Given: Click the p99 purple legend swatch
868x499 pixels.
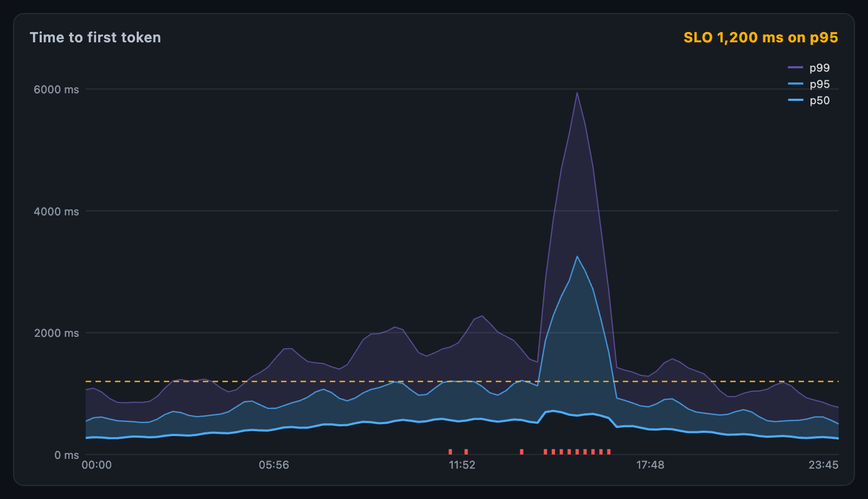Looking at the screenshot, I should (x=795, y=68).
